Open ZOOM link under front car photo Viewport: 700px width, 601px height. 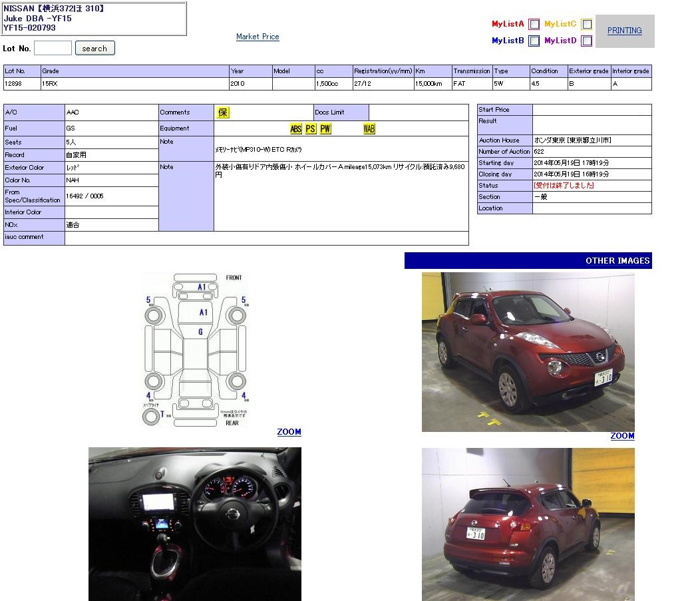point(622,436)
